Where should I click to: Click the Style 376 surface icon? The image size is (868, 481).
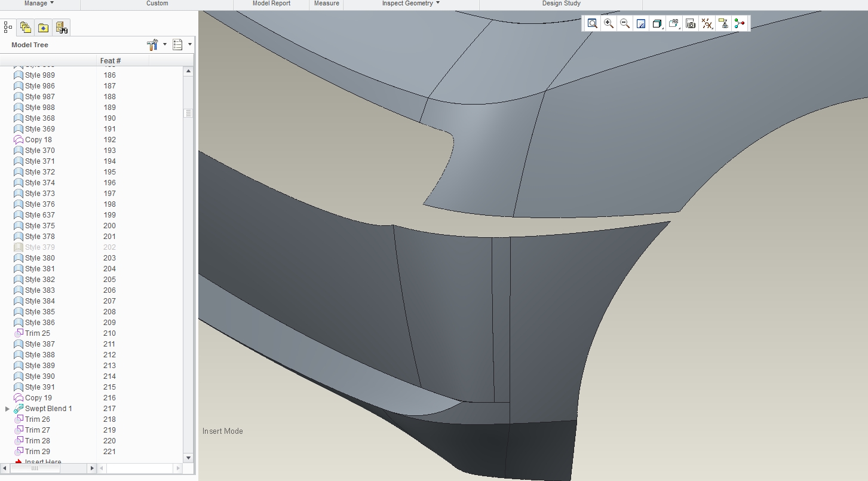19,204
